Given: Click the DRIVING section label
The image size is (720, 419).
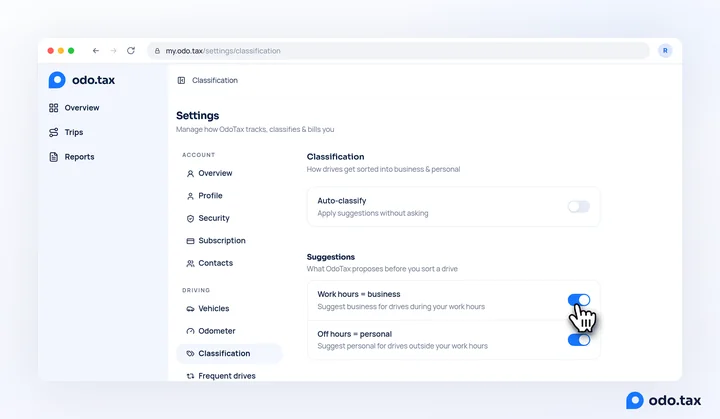Looking at the screenshot, I should [196, 290].
